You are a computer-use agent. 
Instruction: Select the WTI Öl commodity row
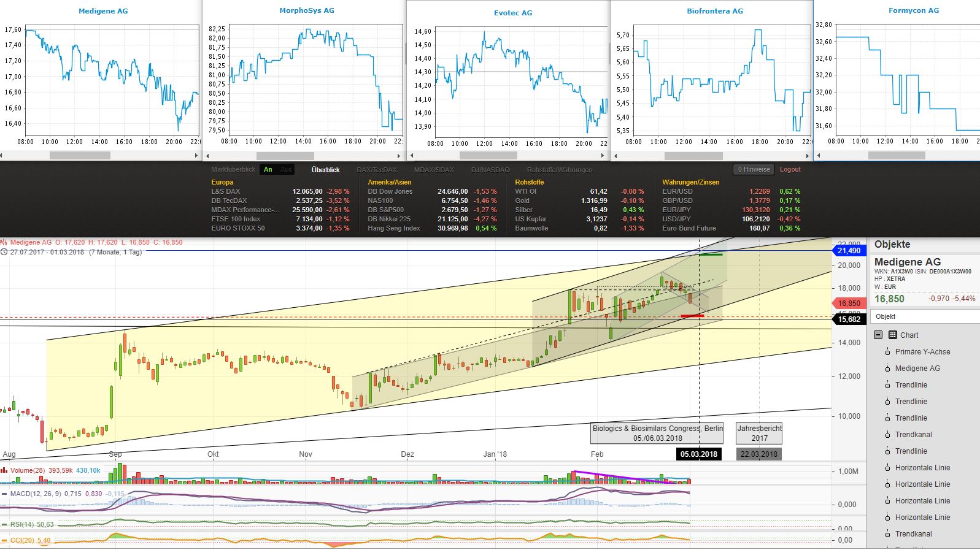click(580, 191)
